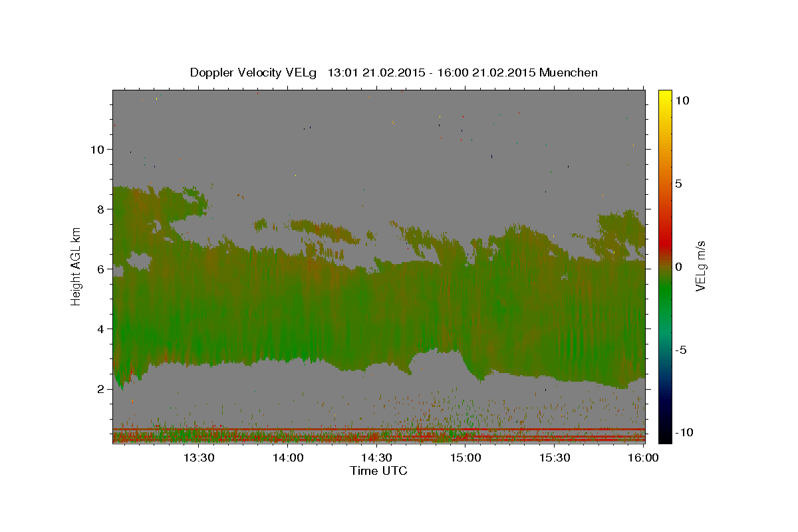The image size is (798, 532).
Task: Click the '16:00 21.02.2015' end time in title
Action: tap(485, 72)
